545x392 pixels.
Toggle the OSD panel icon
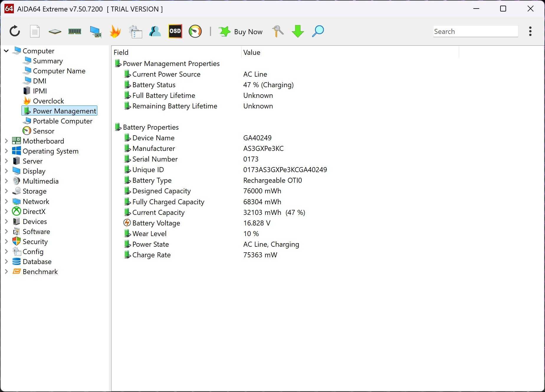click(x=175, y=31)
